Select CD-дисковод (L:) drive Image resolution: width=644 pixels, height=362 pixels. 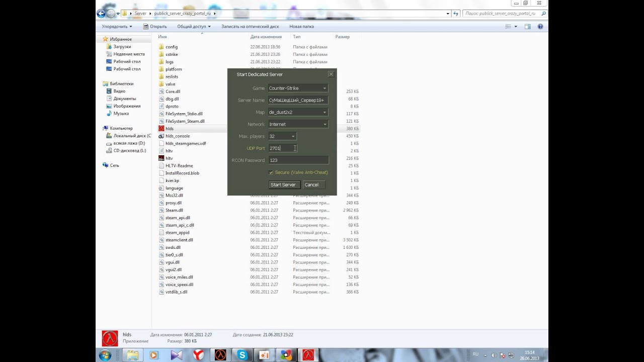(129, 151)
